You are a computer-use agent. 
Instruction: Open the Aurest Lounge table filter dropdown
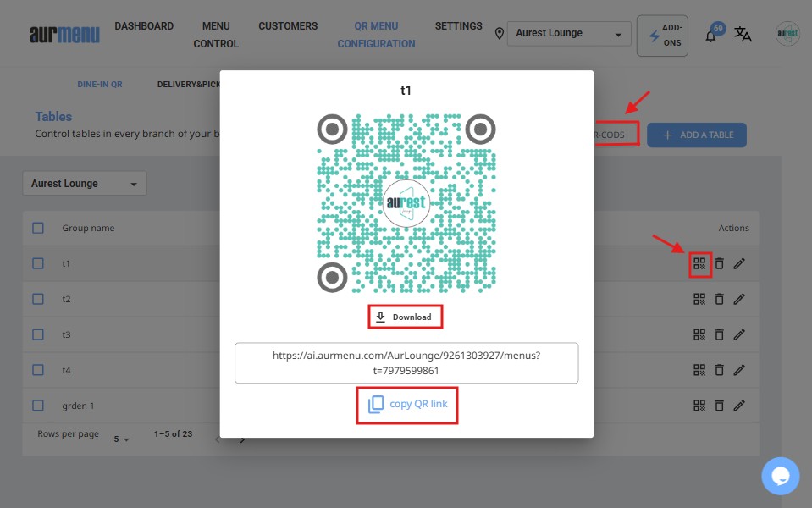point(84,184)
